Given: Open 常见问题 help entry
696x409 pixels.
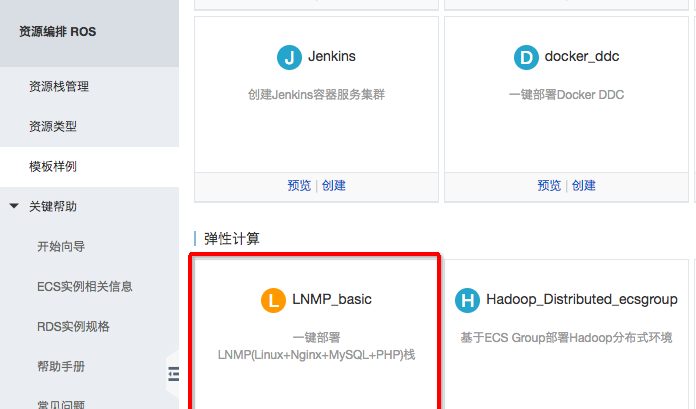Looking at the screenshot, I should 61,404.
